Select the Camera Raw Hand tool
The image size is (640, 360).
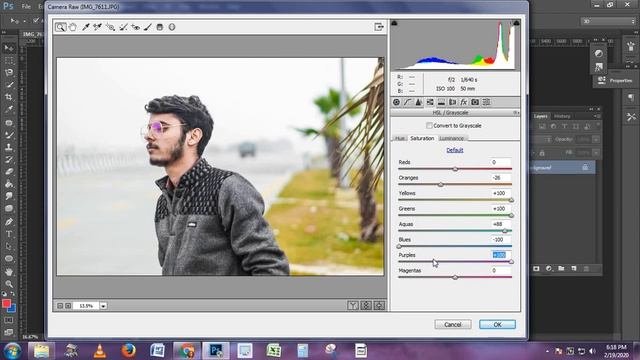(73, 27)
